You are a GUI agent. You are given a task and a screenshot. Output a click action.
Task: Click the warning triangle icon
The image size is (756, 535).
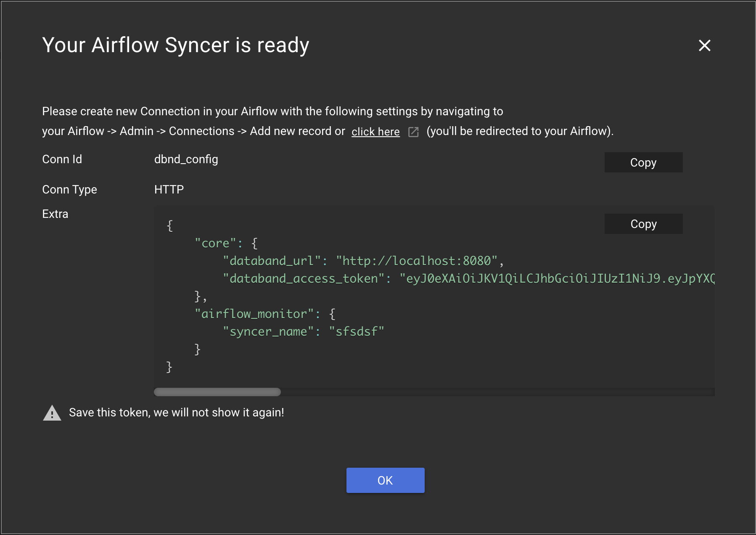pos(52,413)
